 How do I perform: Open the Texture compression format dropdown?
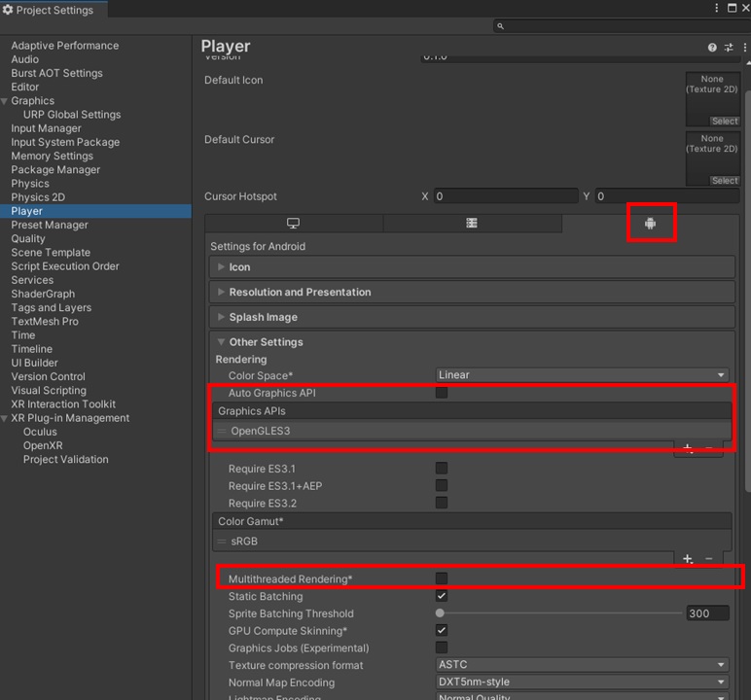tap(582, 666)
